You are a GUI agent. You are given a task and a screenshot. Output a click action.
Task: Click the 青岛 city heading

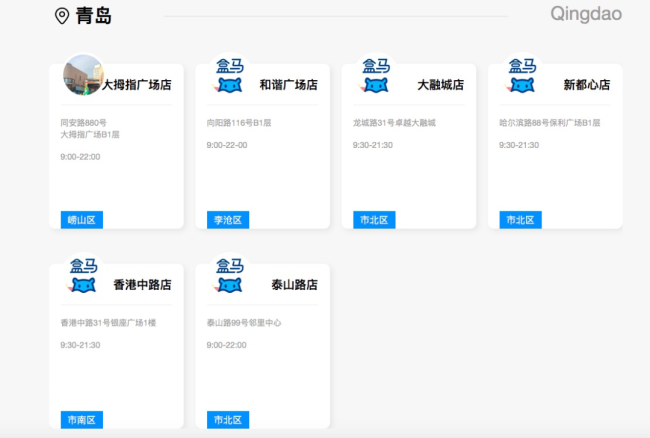pyautogui.click(x=94, y=16)
